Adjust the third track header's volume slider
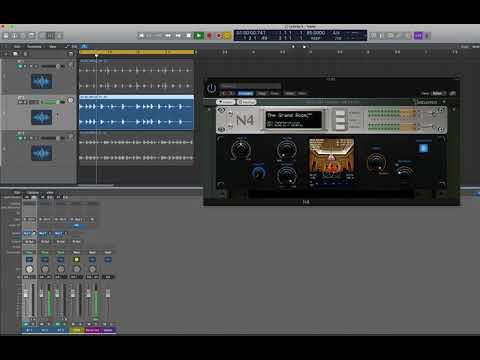This screenshot has height=360, width=480. click(52, 138)
